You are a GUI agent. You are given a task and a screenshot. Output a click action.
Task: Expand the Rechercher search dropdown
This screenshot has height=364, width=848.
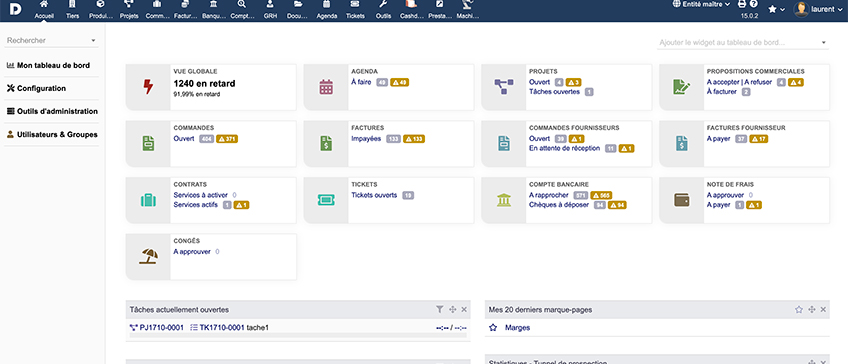[51, 41]
